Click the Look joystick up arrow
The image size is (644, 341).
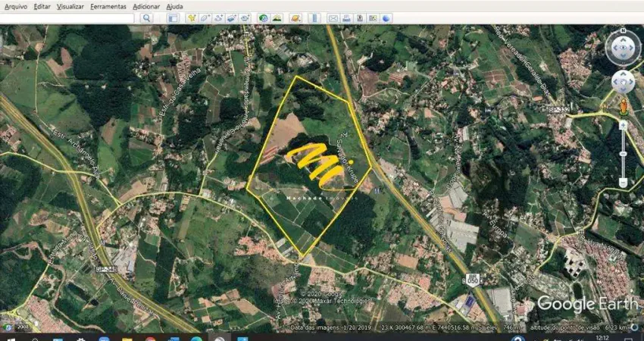[623, 40]
